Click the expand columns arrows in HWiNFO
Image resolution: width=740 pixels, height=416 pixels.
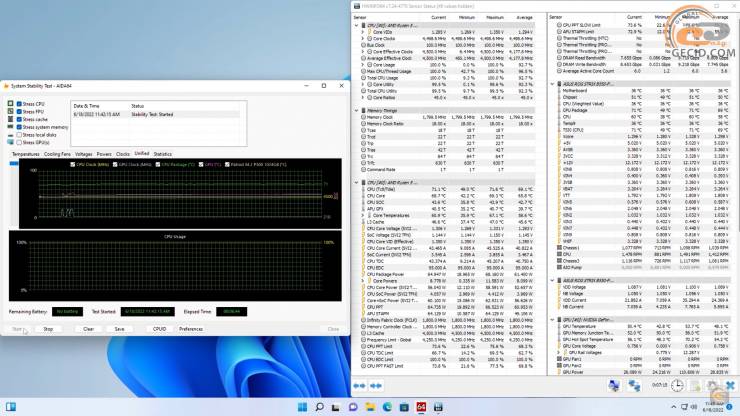coord(359,386)
